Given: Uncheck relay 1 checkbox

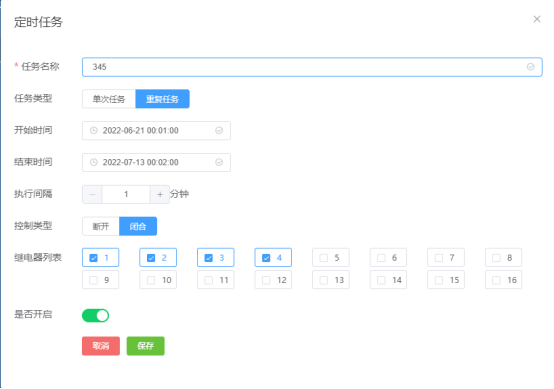Looking at the screenshot, I should (x=94, y=258).
